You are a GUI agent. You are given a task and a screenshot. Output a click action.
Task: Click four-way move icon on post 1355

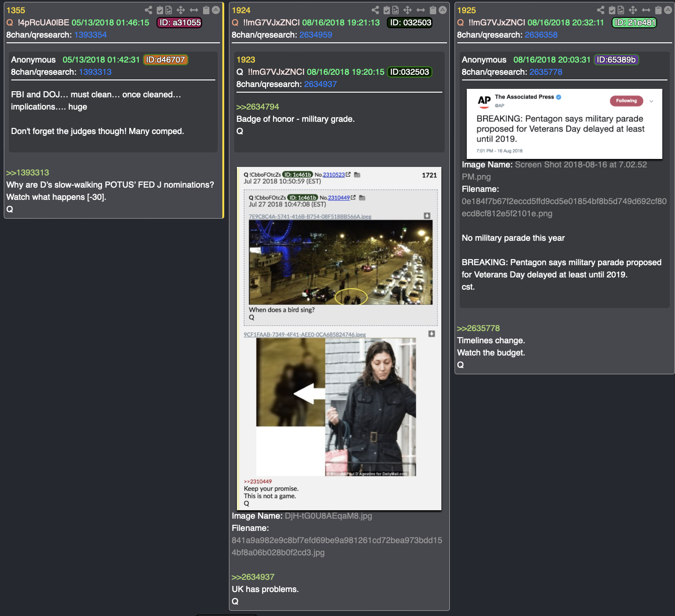point(181,10)
